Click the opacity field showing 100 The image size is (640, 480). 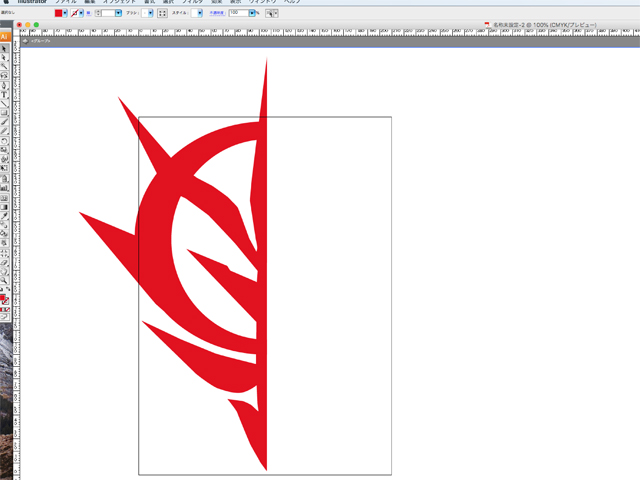coord(239,13)
